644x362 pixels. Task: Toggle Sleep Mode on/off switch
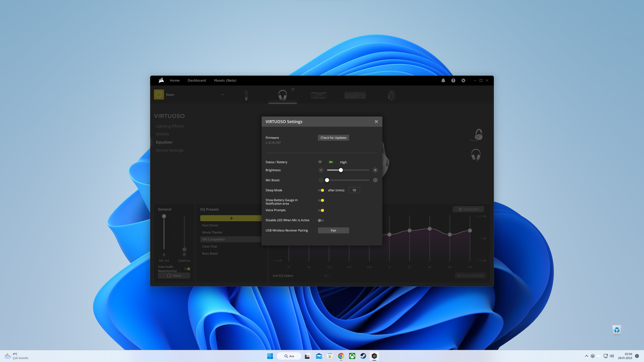click(321, 190)
